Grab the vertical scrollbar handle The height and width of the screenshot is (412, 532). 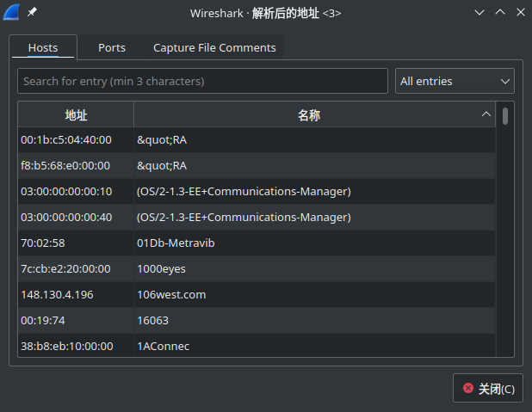[x=505, y=116]
